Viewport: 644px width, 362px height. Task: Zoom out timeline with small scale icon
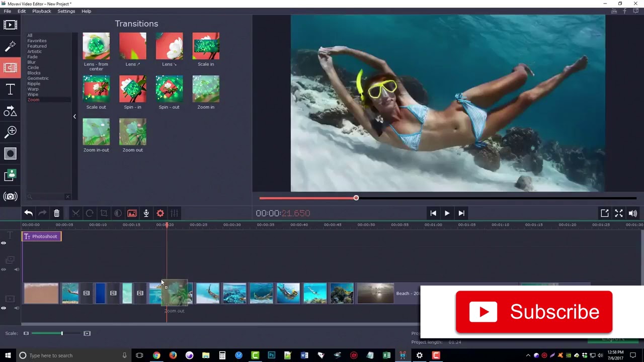[x=26, y=333]
